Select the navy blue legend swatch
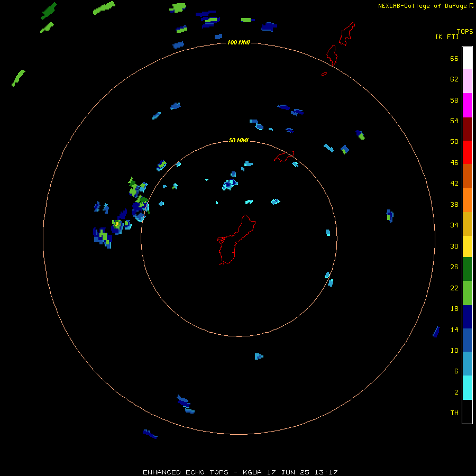The image size is (476, 476). coord(467,317)
